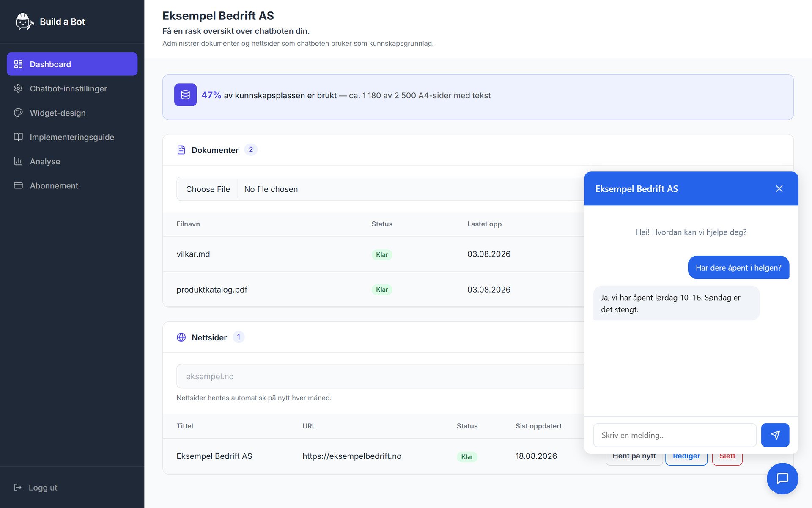
Task: Send chat message with paper plane icon
Action: (775, 435)
